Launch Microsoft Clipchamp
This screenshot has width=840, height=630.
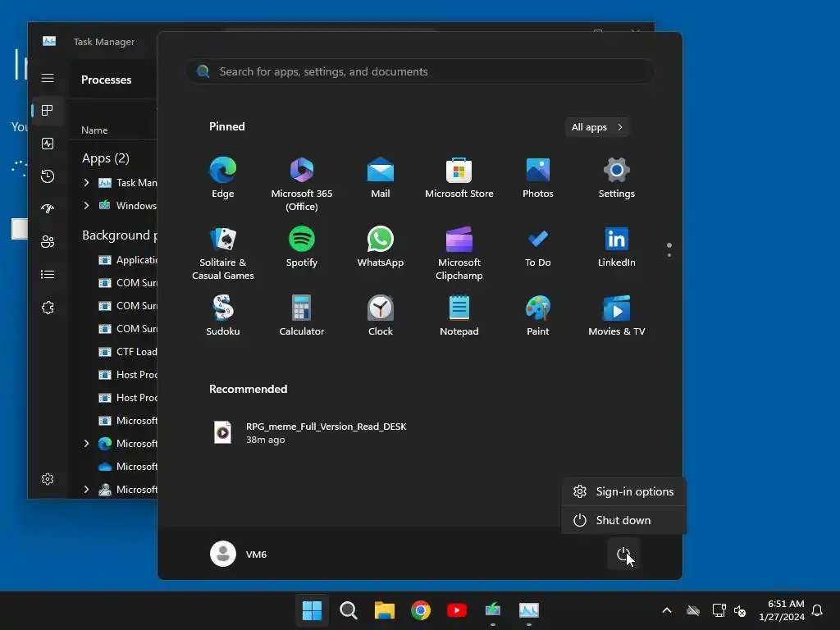[x=459, y=253]
